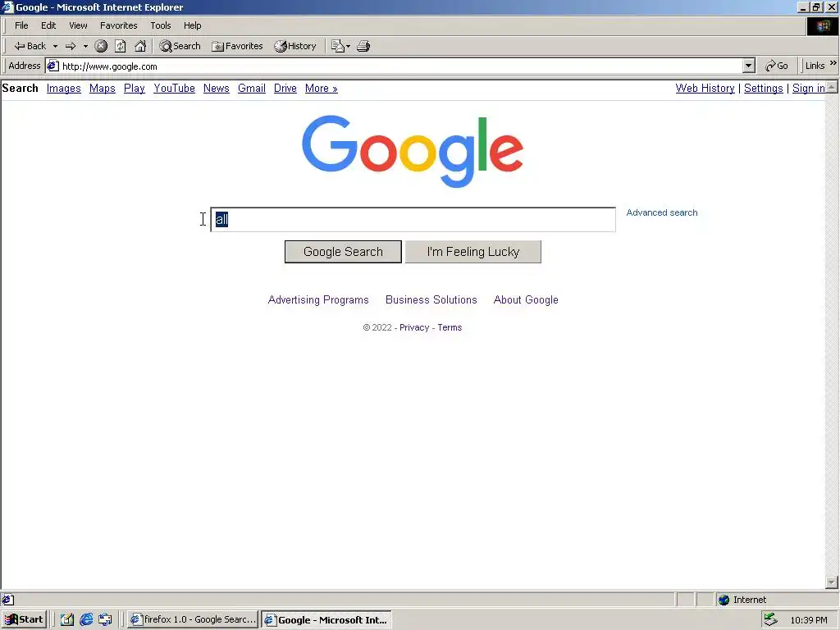
Task: Open the Tools menu
Action: (x=160, y=25)
